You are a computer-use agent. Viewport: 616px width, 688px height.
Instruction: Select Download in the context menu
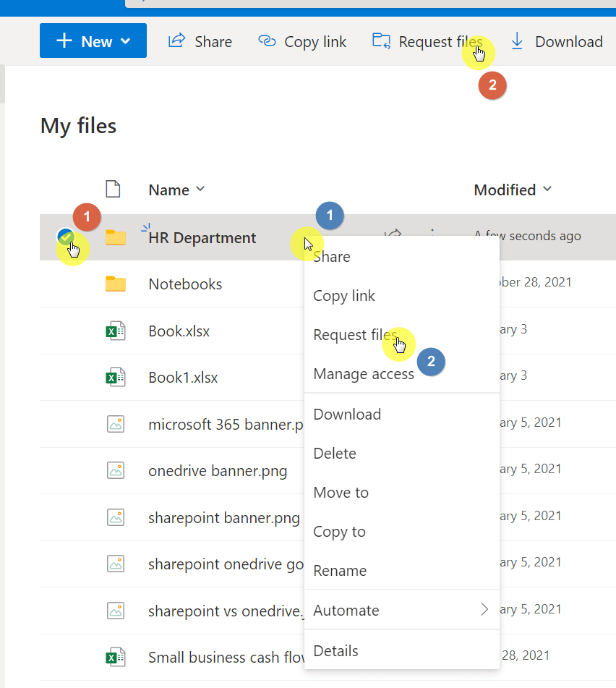point(401,415)
